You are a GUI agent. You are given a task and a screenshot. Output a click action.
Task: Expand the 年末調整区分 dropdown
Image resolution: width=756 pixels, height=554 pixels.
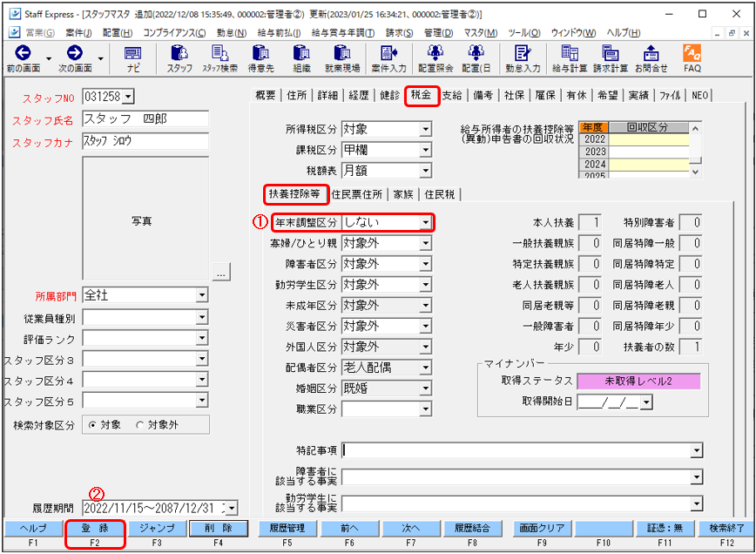[425, 222]
